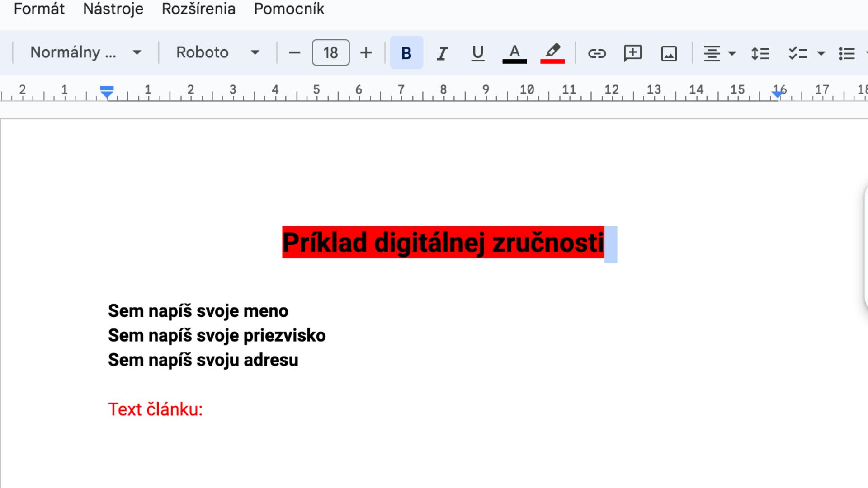The image size is (868, 488).
Task: Click the line Sem napíš svoje priezvisko
Action: (217, 335)
